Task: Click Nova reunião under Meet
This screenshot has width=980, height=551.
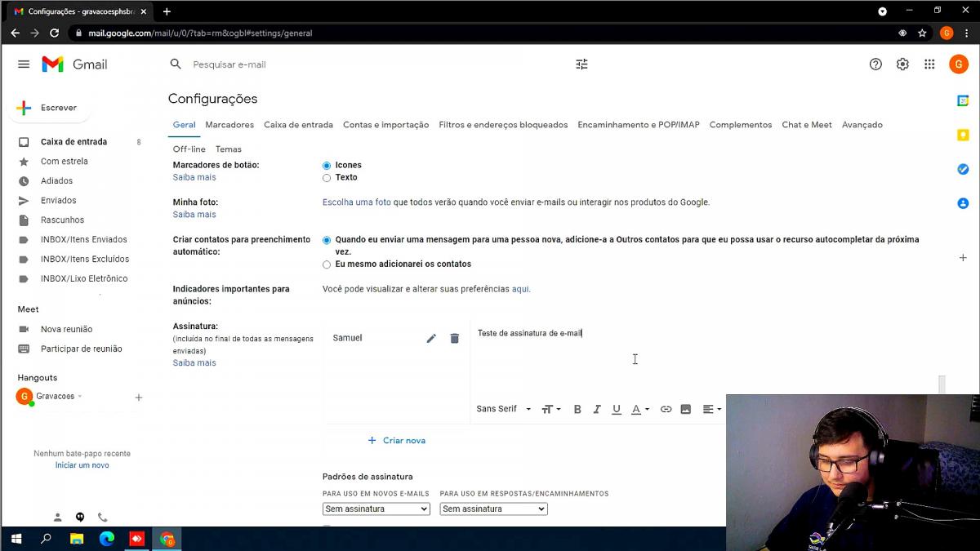Action: click(66, 330)
